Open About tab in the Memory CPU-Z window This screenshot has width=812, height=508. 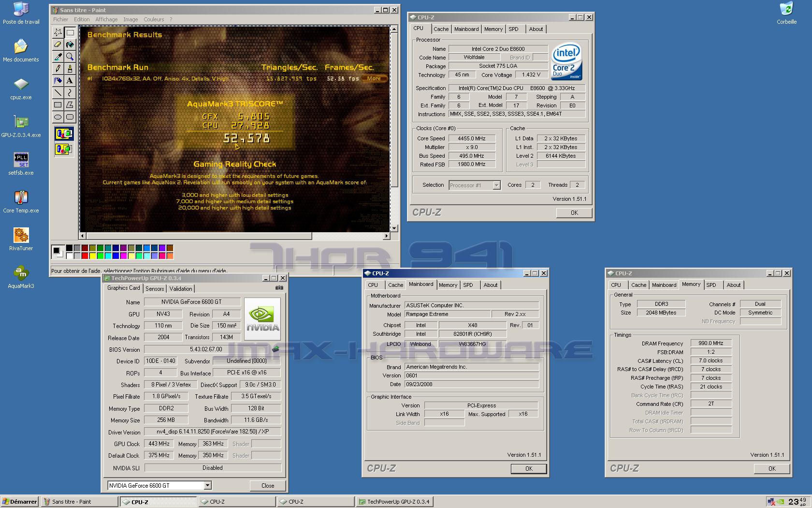click(733, 285)
